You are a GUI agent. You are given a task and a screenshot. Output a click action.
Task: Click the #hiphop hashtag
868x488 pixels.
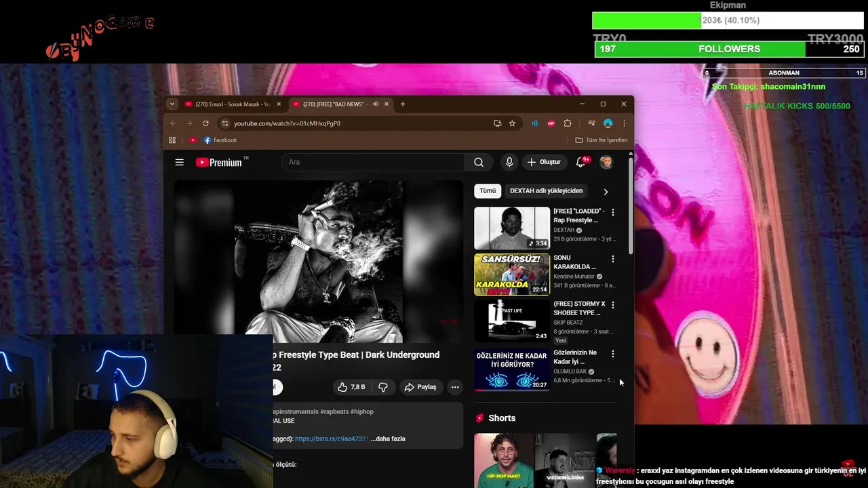[x=362, y=411]
